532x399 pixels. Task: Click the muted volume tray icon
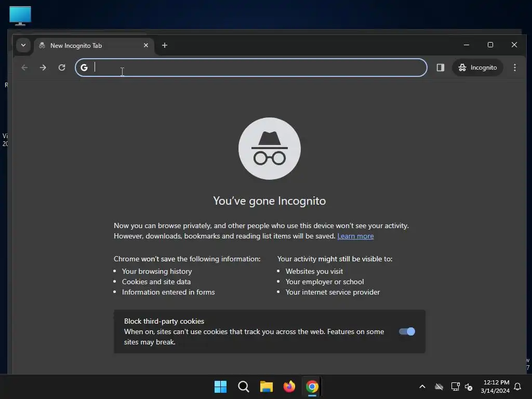(469, 387)
